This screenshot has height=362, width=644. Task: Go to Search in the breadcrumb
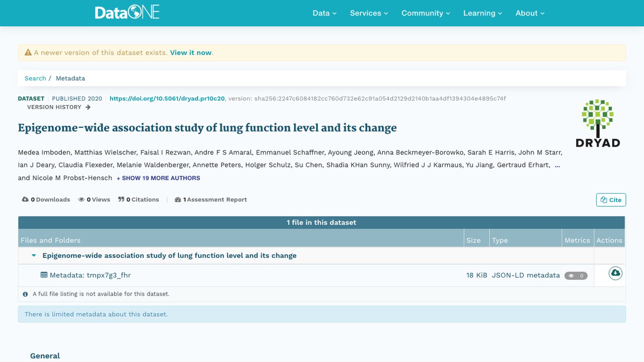coord(35,78)
